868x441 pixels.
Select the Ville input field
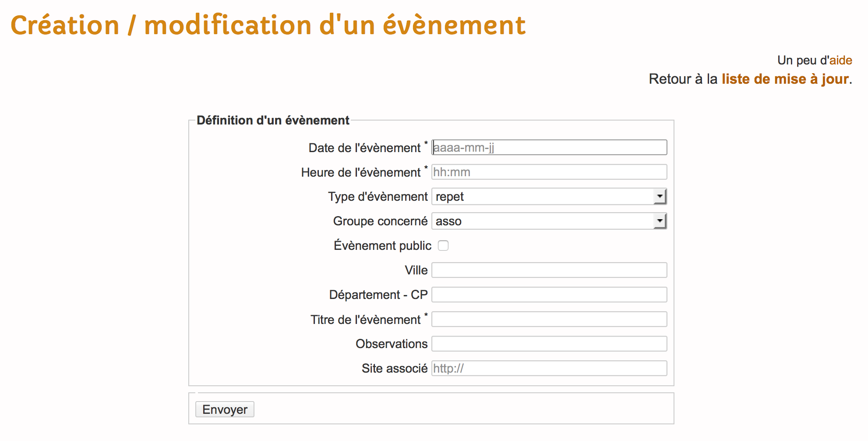(x=549, y=270)
